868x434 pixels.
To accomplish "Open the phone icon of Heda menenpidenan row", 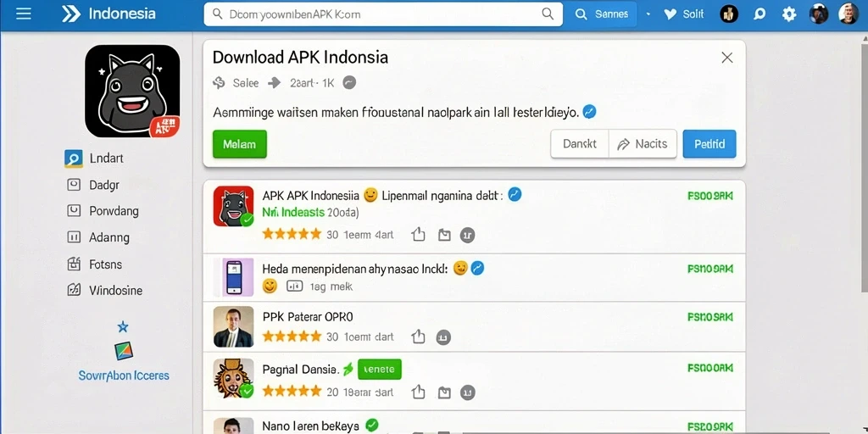I will coord(234,277).
